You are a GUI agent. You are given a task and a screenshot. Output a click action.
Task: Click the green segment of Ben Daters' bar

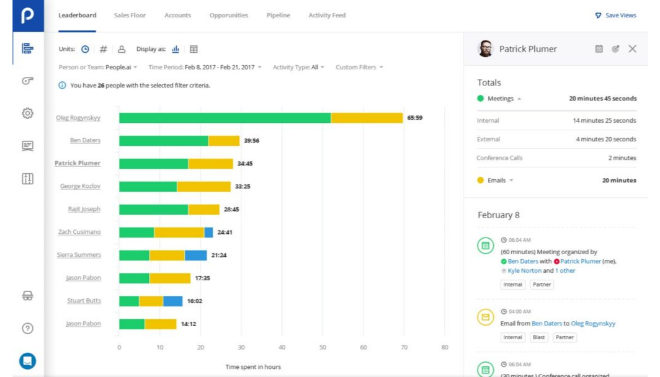coord(163,141)
